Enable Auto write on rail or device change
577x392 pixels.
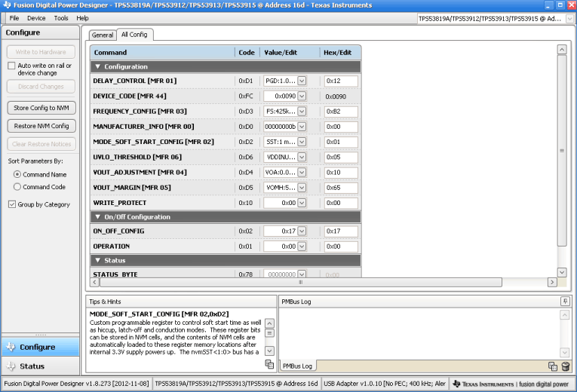pos(11,66)
